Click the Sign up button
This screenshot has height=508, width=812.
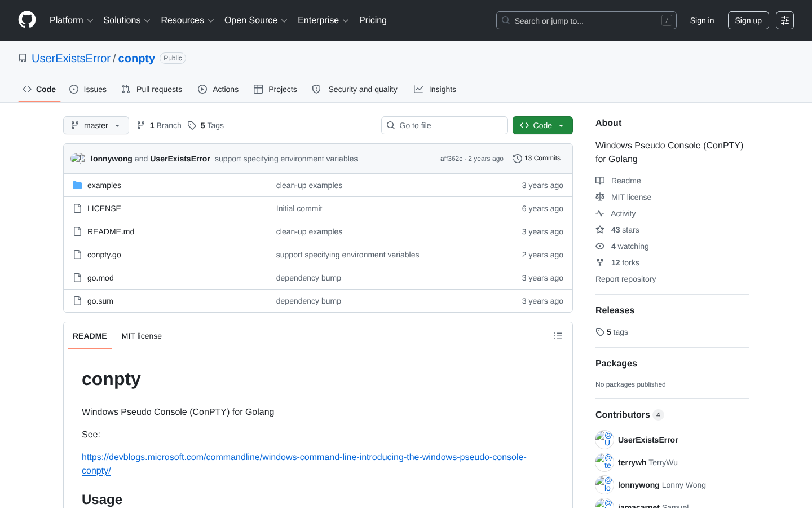(748, 20)
